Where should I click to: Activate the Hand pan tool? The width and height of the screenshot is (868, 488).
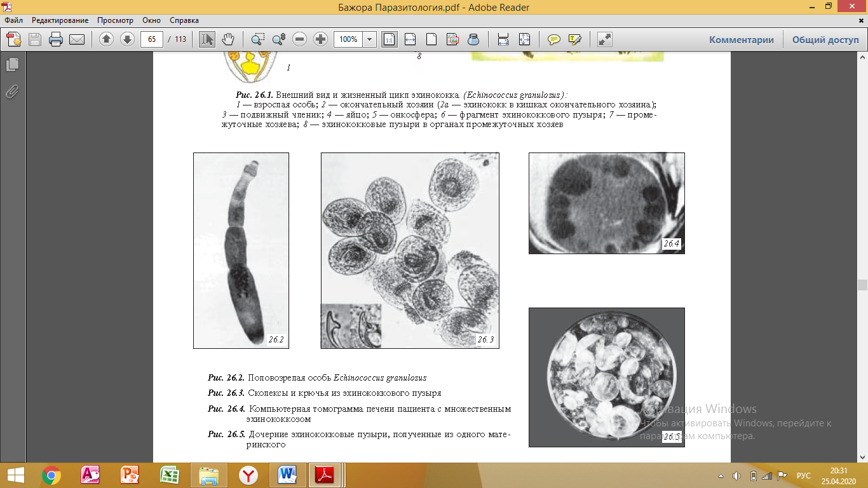[227, 39]
